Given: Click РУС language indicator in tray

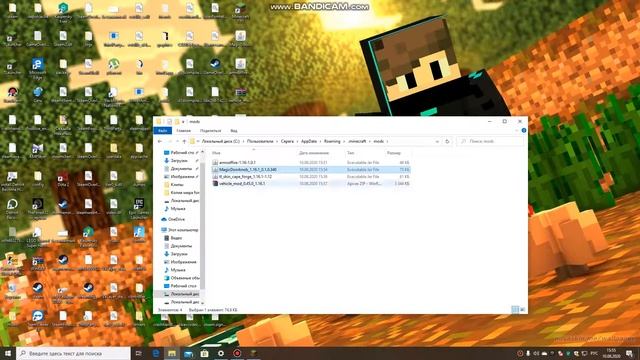Looking at the screenshot, I should pyautogui.click(x=594, y=353).
